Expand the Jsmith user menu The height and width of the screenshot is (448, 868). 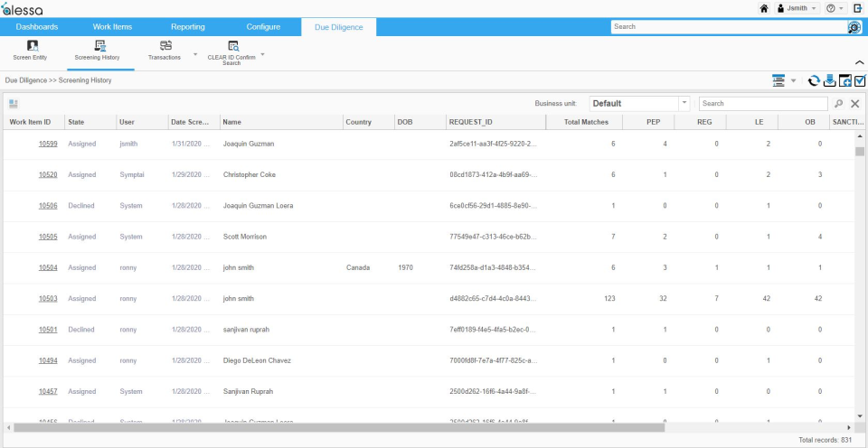coord(797,8)
